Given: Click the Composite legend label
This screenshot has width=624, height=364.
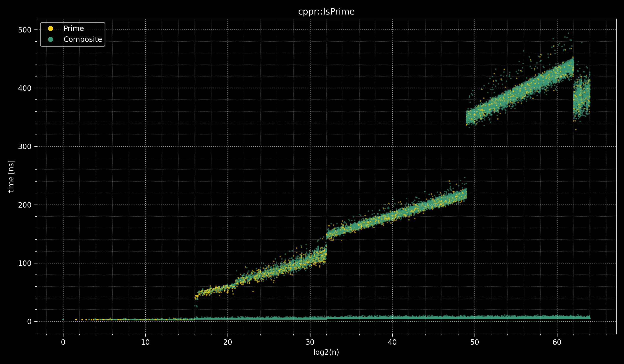Looking at the screenshot, I should click(x=83, y=39).
